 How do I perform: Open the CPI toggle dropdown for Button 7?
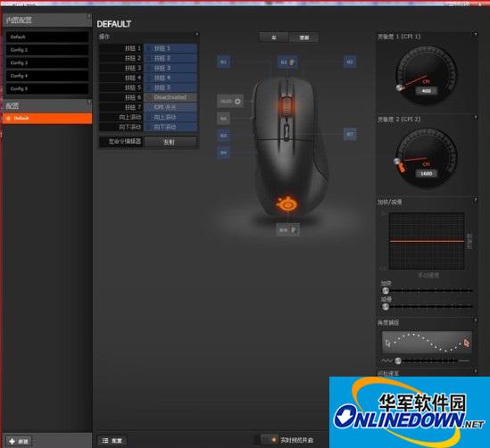point(170,107)
